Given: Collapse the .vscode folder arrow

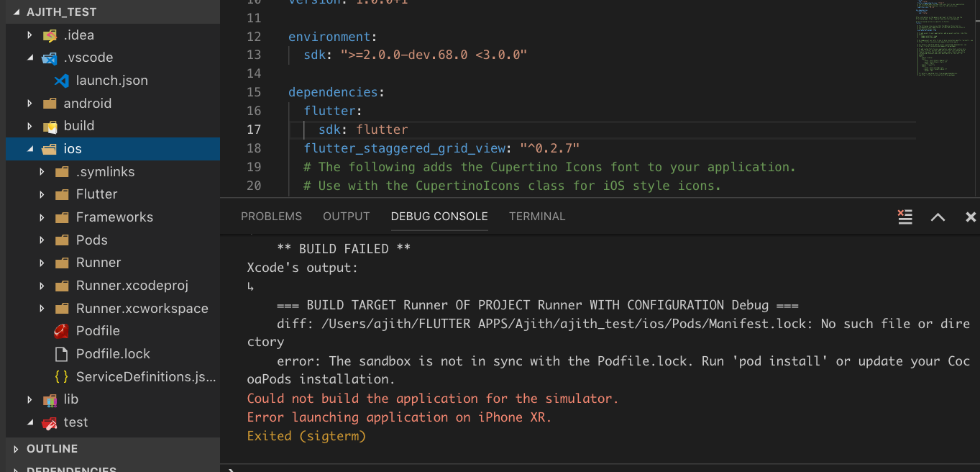Looking at the screenshot, I should (30, 58).
